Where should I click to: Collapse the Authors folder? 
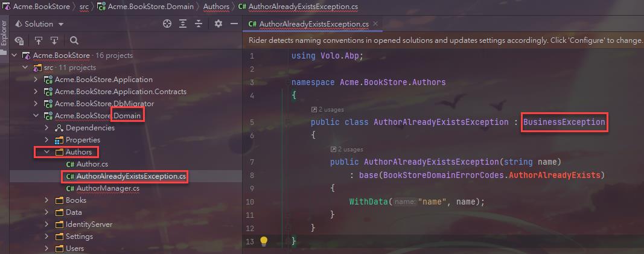[x=47, y=152]
